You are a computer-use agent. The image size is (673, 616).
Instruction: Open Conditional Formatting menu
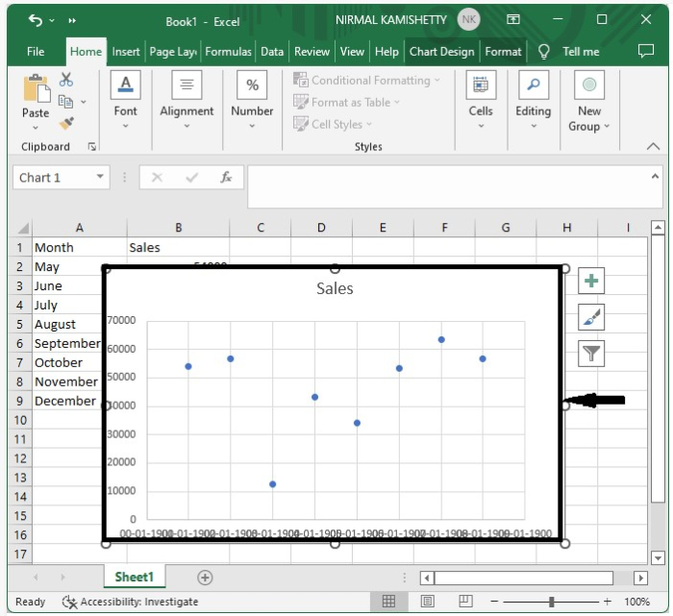367,80
